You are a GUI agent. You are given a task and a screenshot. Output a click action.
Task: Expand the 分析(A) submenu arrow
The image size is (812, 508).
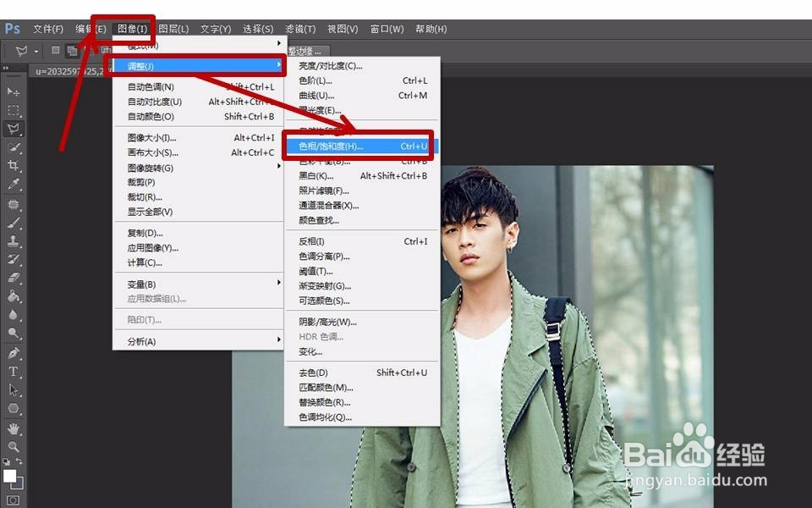tap(278, 340)
